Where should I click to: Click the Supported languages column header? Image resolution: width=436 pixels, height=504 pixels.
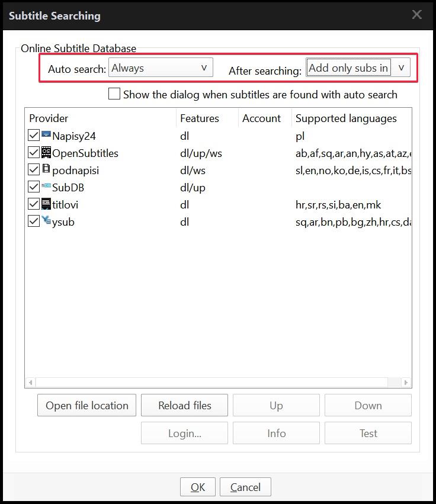351,118
